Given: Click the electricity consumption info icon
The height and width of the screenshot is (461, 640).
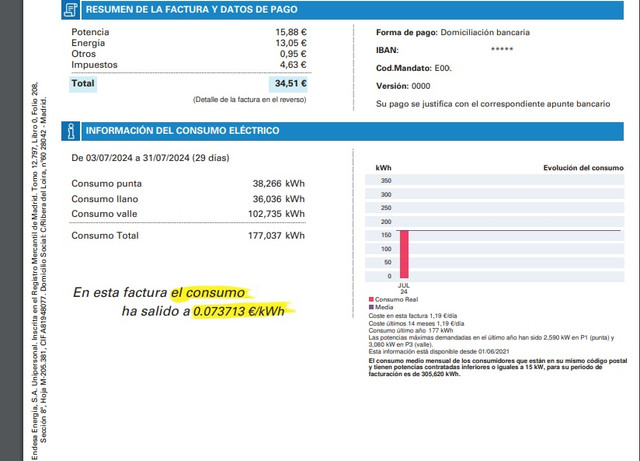Looking at the screenshot, I should pyautogui.click(x=71, y=131).
